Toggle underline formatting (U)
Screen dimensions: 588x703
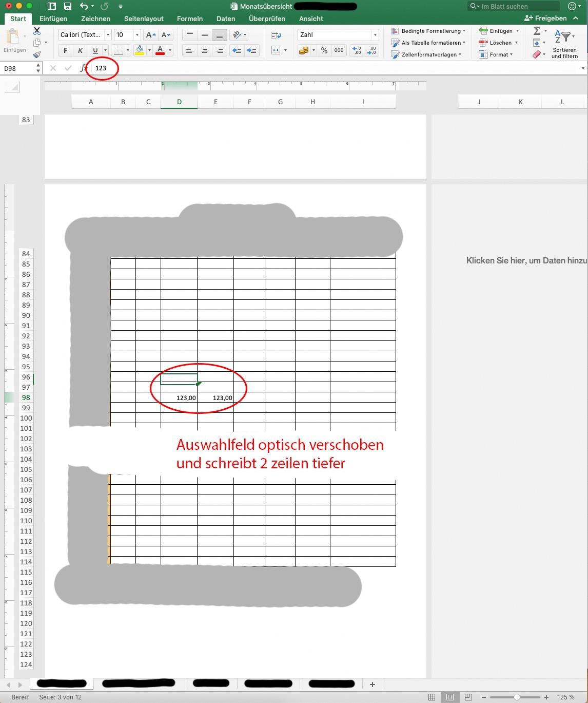[x=95, y=50]
